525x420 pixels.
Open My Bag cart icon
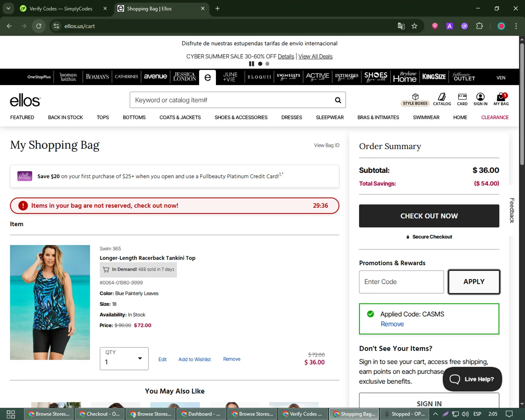[501, 99]
